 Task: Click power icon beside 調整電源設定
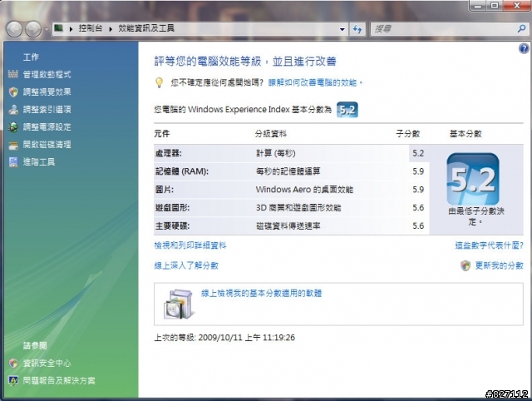pyautogui.click(x=13, y=127)
